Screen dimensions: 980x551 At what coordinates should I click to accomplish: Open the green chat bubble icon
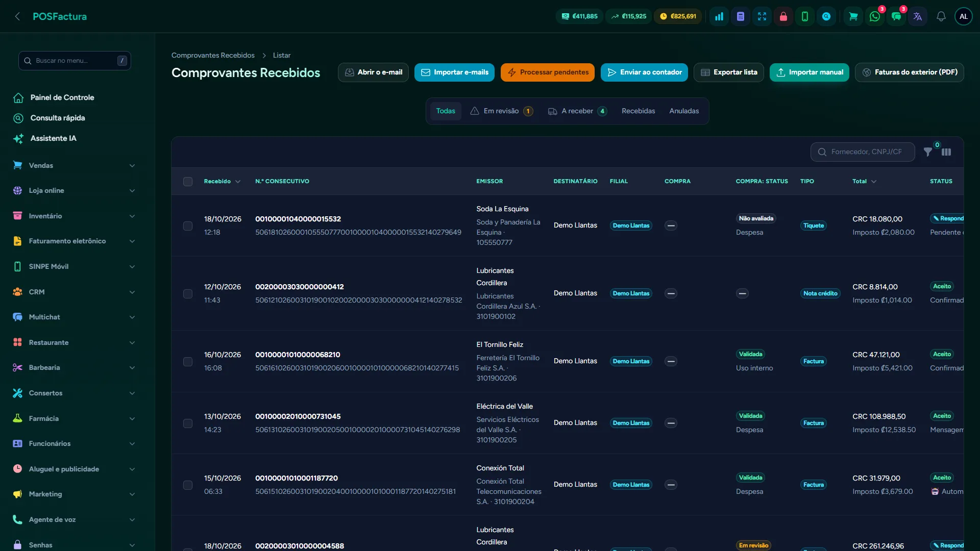pos(896,16)
